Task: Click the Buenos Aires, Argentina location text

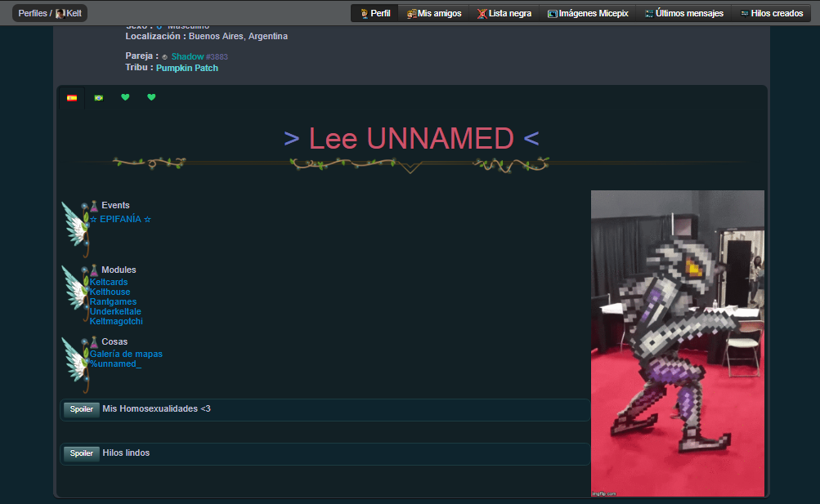Action: tap(238, 36)
